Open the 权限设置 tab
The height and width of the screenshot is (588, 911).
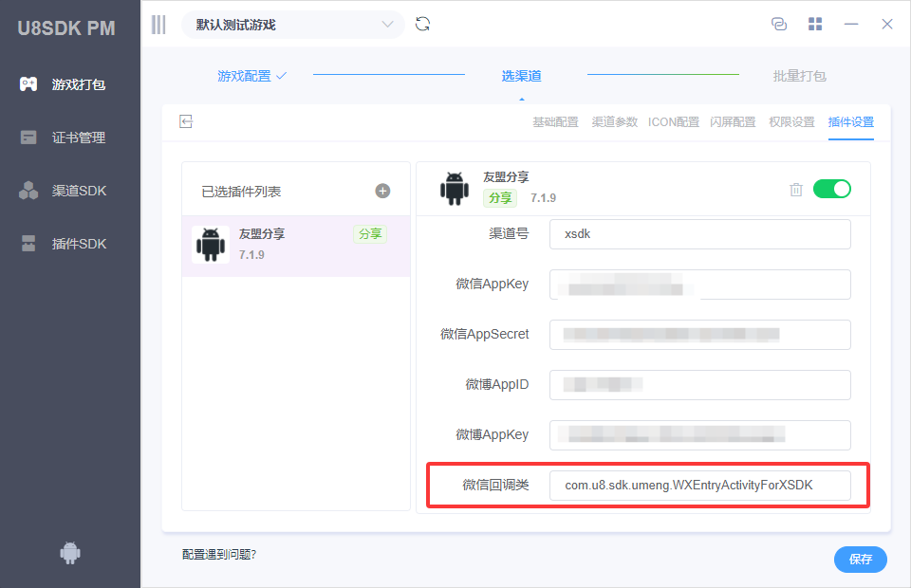[791, 122]
